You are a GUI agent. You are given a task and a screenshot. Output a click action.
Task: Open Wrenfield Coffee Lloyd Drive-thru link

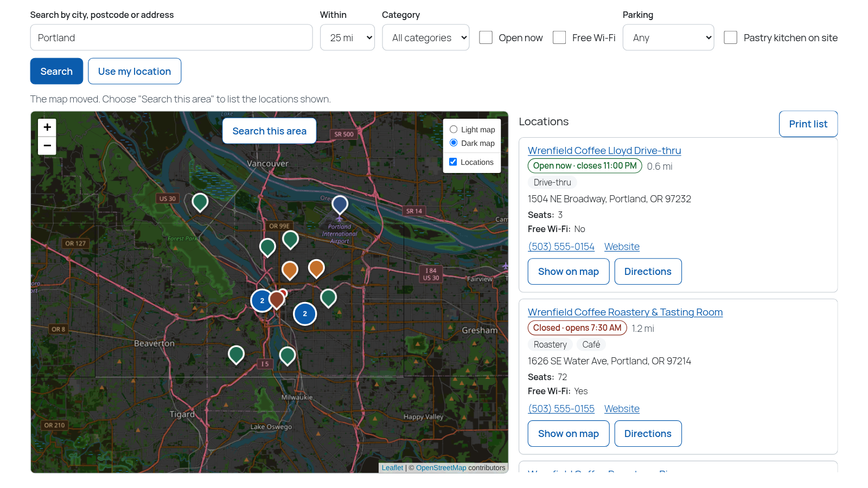click(x=604, y=151)
